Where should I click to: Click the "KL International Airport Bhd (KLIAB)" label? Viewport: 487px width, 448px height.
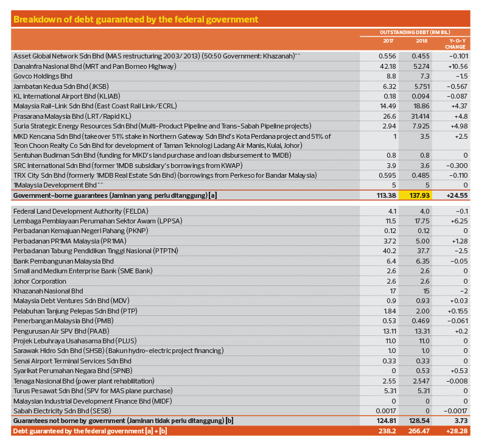[x=67, y=96]
